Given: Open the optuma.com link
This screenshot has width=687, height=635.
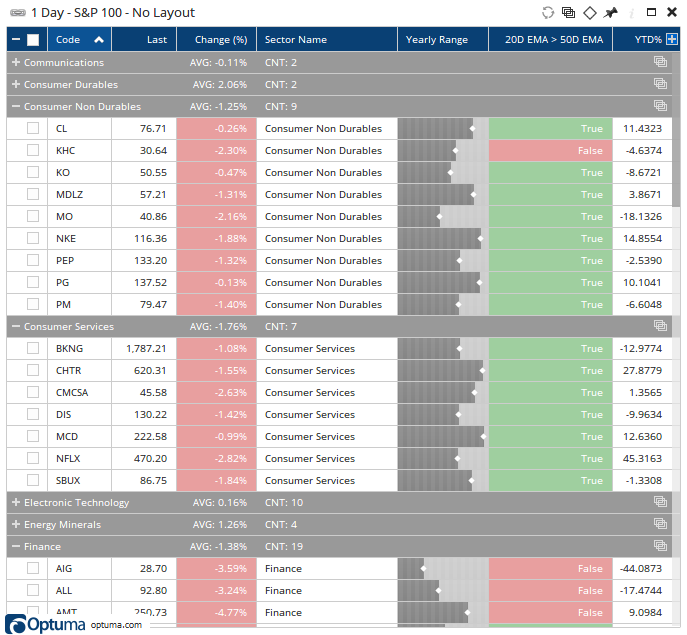Looking at the screenshot, I should coord(116,625).
